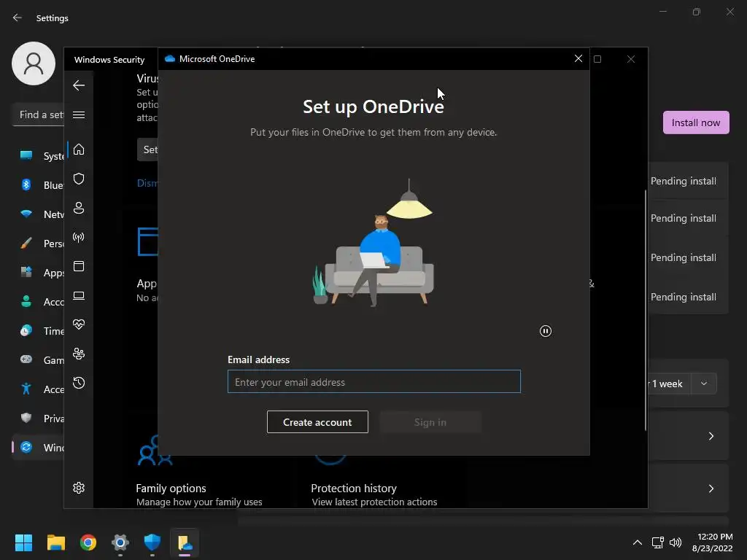Open Device security laptop icon in sidebar
747x560 pixels.
tap(79, 296)
